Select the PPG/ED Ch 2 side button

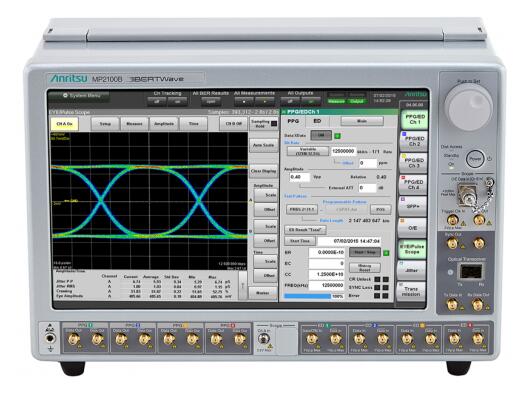tap(414, 141)
